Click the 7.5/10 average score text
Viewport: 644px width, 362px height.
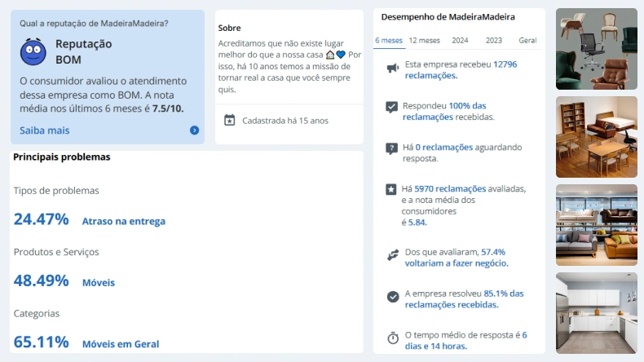pos(168,108)
